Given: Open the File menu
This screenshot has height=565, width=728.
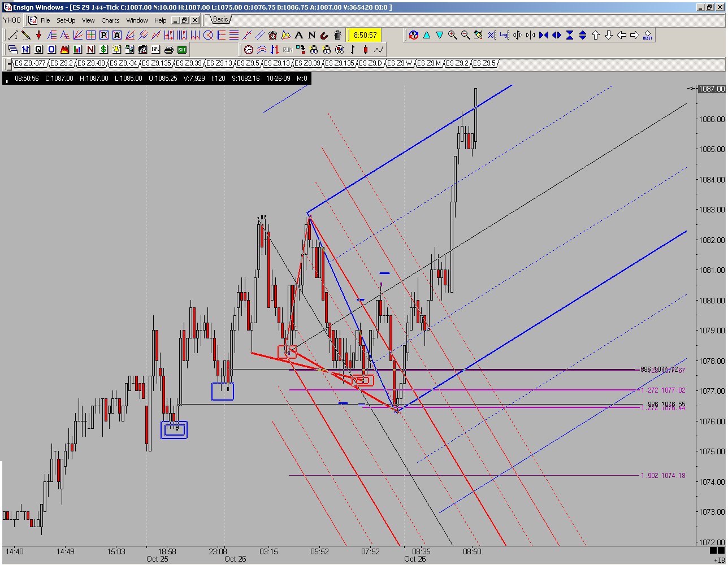Looking at the screenshot, I should point(45,20).
